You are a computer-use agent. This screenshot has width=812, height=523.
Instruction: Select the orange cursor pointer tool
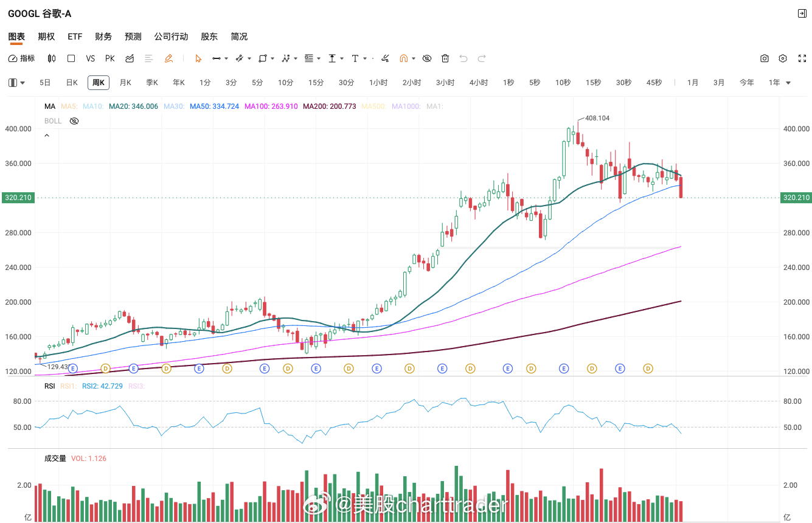coord(198,58)
